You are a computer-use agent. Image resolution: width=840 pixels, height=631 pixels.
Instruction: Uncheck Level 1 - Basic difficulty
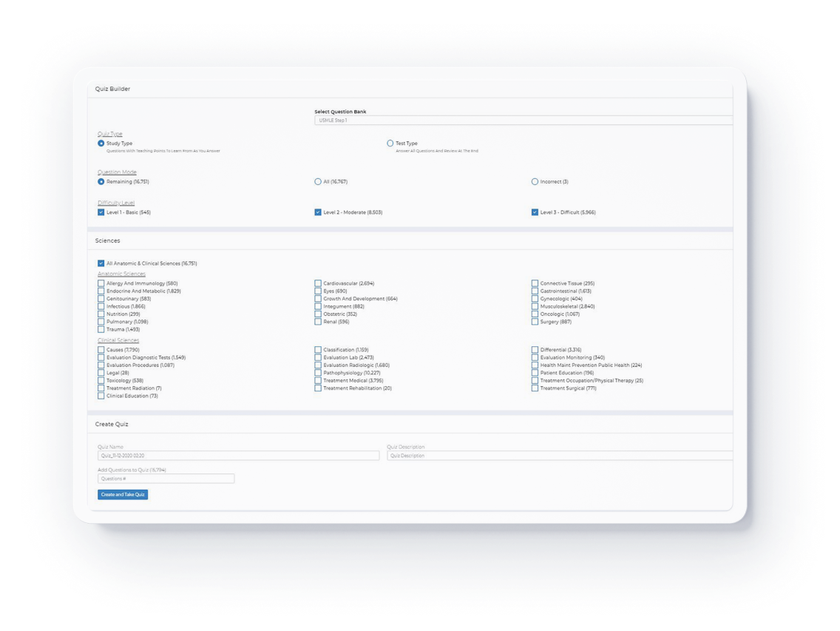(101, 212)
